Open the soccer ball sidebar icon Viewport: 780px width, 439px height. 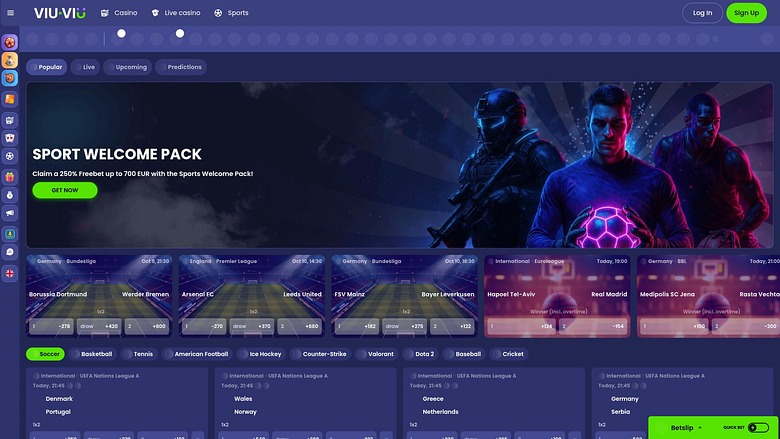9,156
